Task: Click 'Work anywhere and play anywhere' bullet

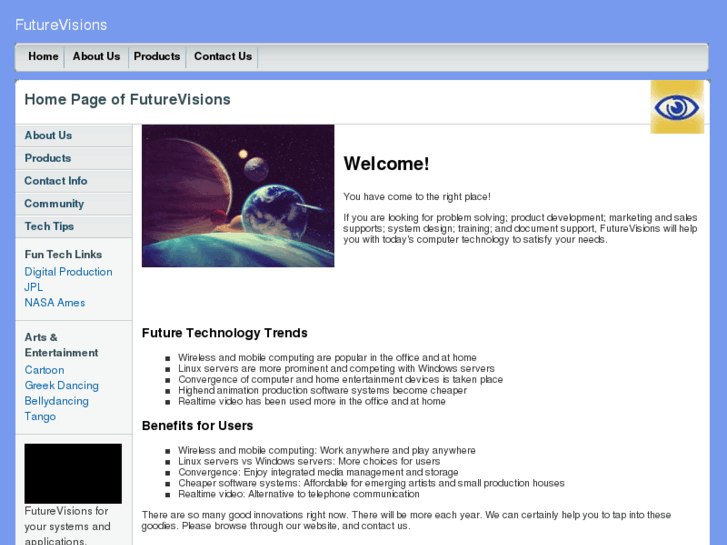Action: 327,450
